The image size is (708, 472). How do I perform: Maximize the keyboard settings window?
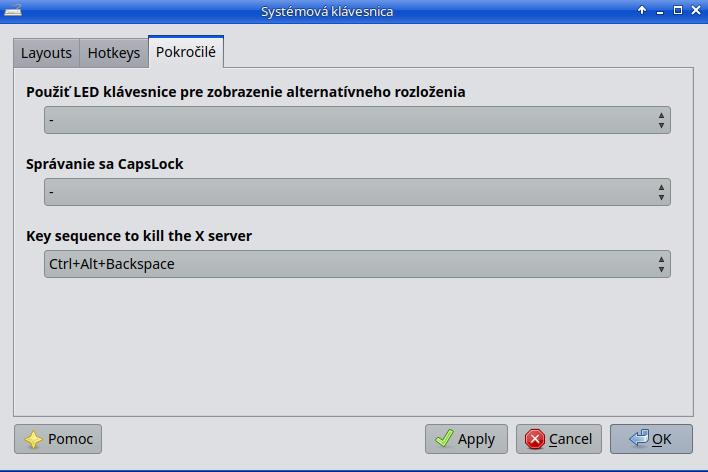pyautogui.click(x=677, y=11)
